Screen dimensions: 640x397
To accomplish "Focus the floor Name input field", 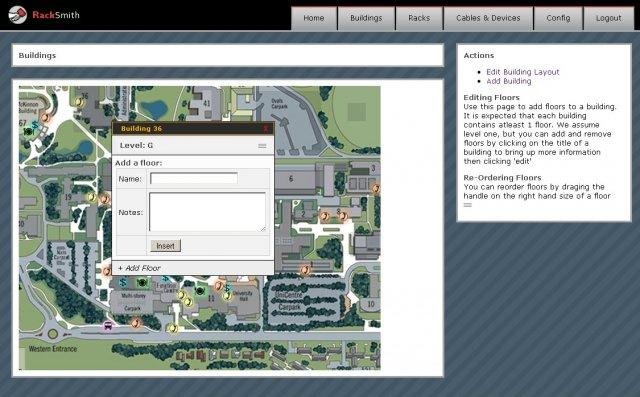I will pos(193,178).
